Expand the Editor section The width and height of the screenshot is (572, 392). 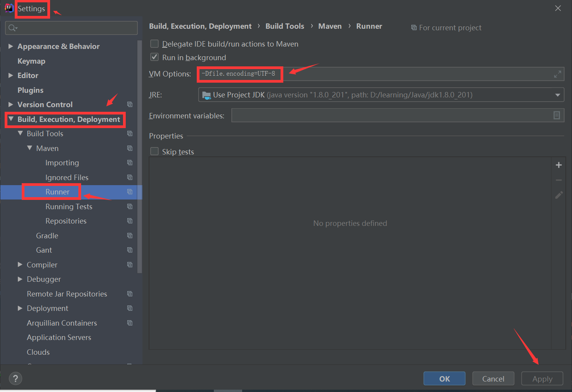click(x=11, y=75)
